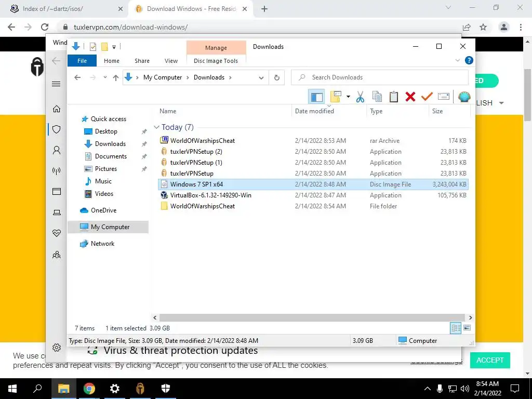Refresh the Downloads folder

tap(277, 78)
